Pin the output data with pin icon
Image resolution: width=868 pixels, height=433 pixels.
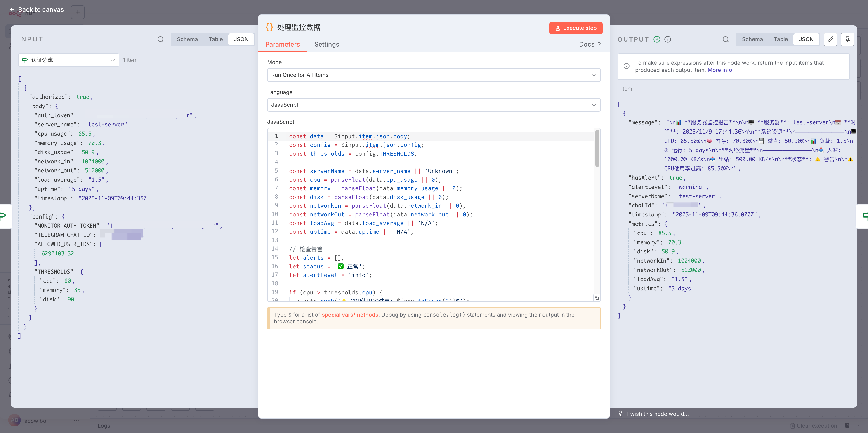[847, 39]
